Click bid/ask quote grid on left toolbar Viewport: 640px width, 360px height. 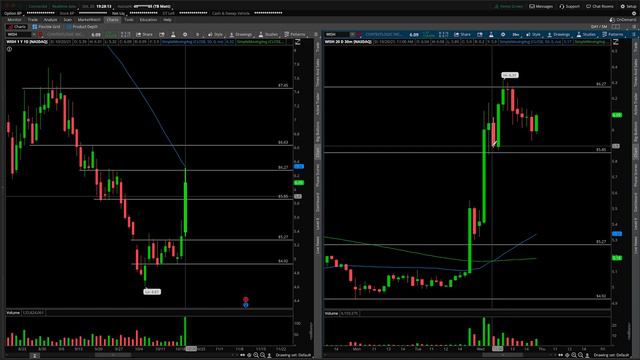tap(126, 35)
